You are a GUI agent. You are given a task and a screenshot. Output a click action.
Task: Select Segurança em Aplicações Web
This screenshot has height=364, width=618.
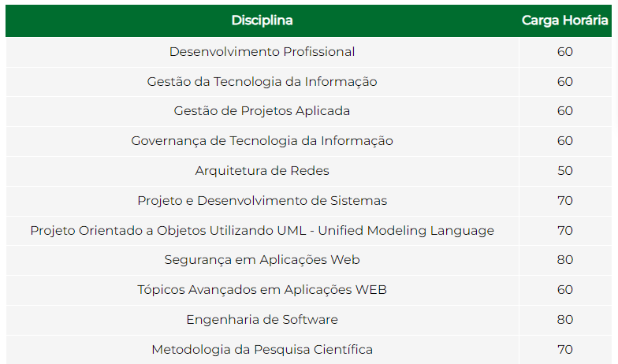tap(262, 260)
